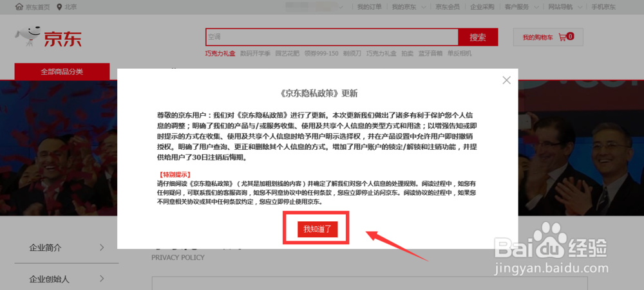Viewport: 644px width, 290px height.
Task: Expand the 企业简介 sidebar item
Action: pos(66,248)
